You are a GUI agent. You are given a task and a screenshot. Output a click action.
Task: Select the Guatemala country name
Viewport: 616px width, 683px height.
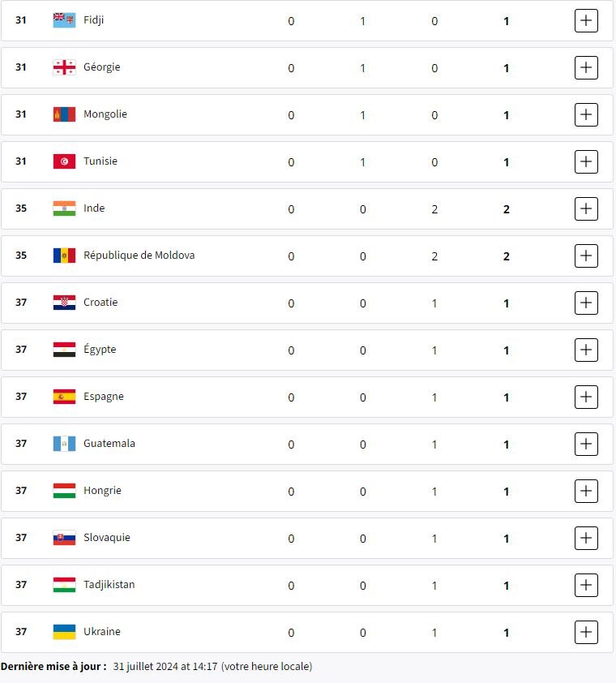pyautogui.click(x=109, y=443)
